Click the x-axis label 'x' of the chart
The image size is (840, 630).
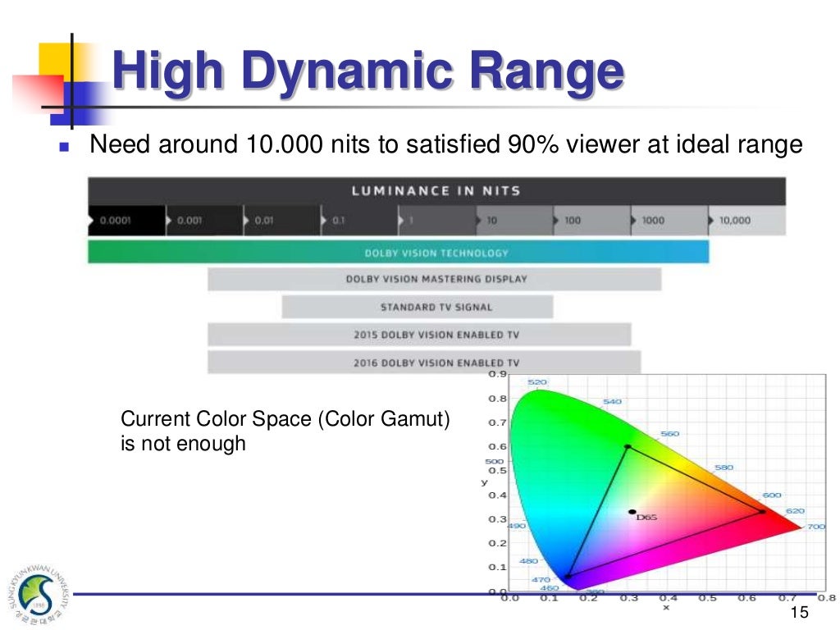[x=666, y=608]
